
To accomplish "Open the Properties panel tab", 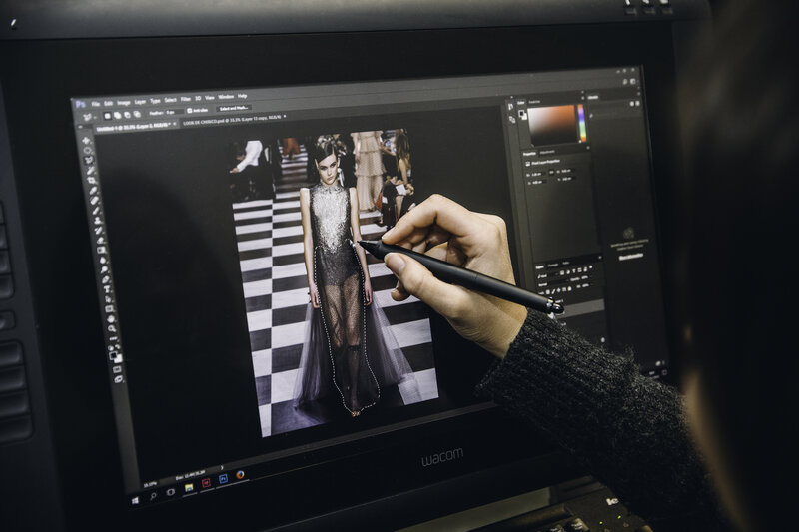I will [x=529, y=154].
